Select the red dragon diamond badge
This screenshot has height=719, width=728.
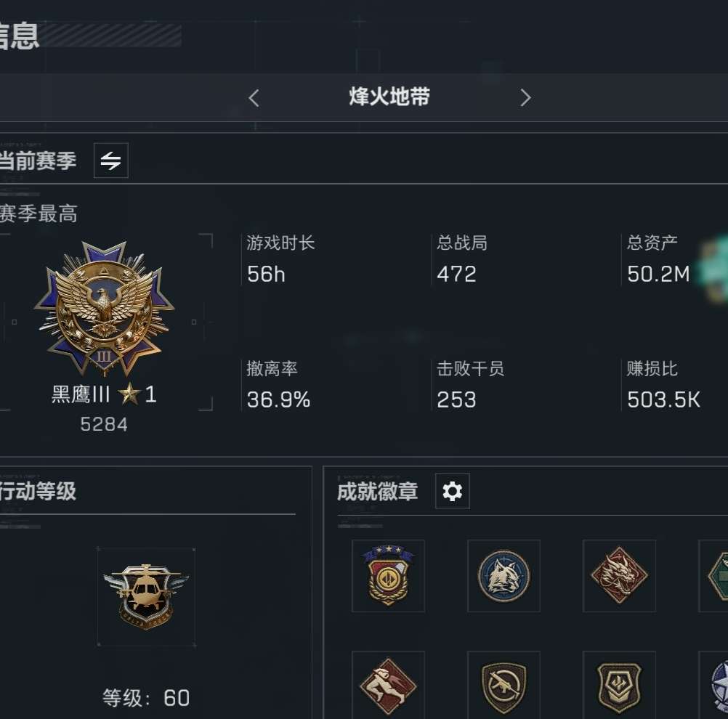(x=619, y=576)
